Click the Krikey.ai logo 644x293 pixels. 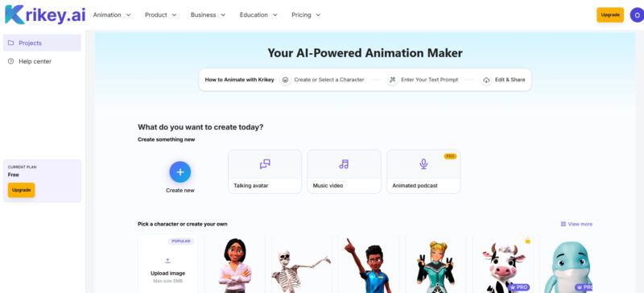[45, 14]
